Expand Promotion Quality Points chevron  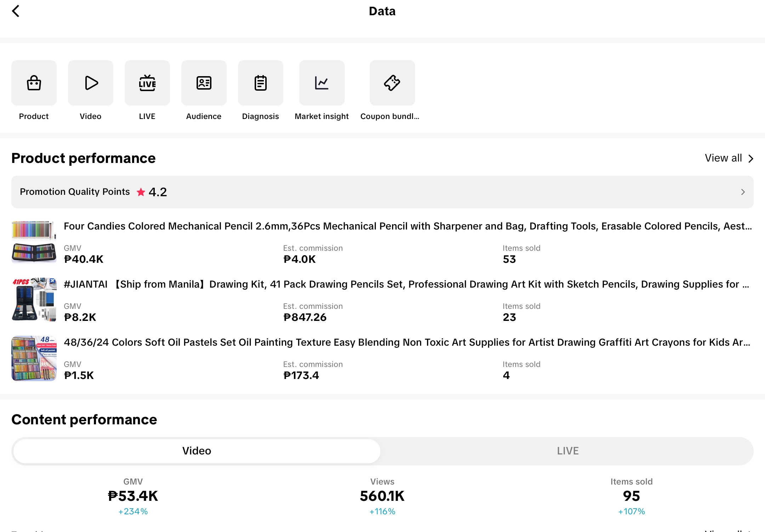click(743, 192)
